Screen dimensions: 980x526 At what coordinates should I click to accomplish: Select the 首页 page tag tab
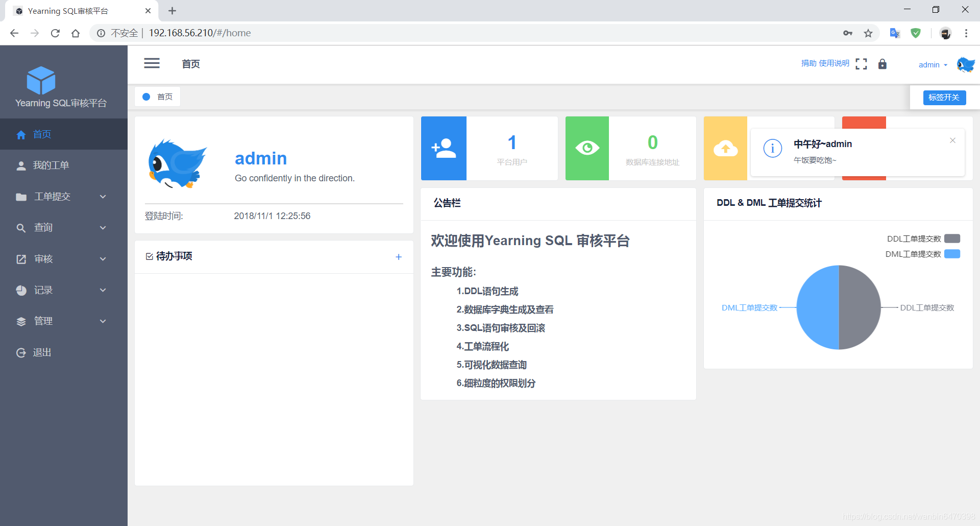pyautogui.click(x=158, y=97)
